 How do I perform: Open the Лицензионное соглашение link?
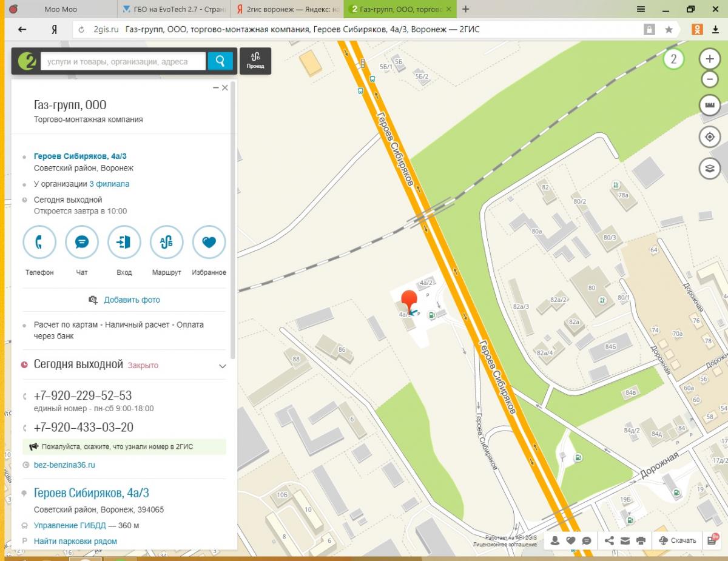[x=505, y=545]
